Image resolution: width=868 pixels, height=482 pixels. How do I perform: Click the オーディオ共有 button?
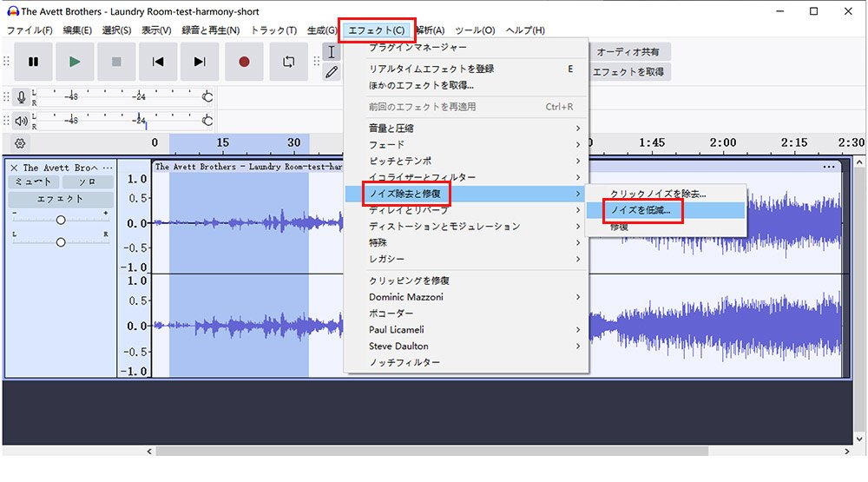[x=628, y=52]
